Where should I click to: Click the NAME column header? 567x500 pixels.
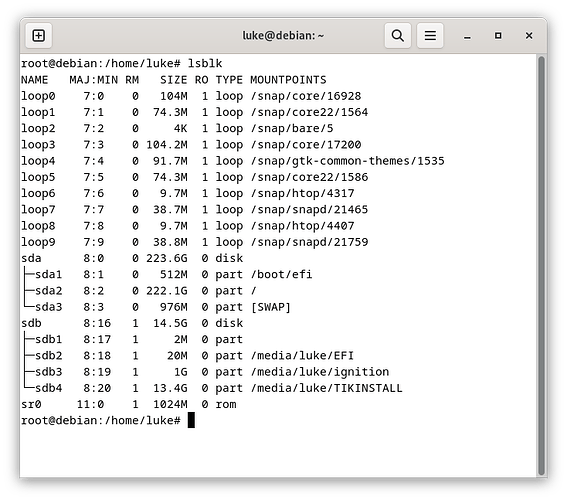pos(34,80)
